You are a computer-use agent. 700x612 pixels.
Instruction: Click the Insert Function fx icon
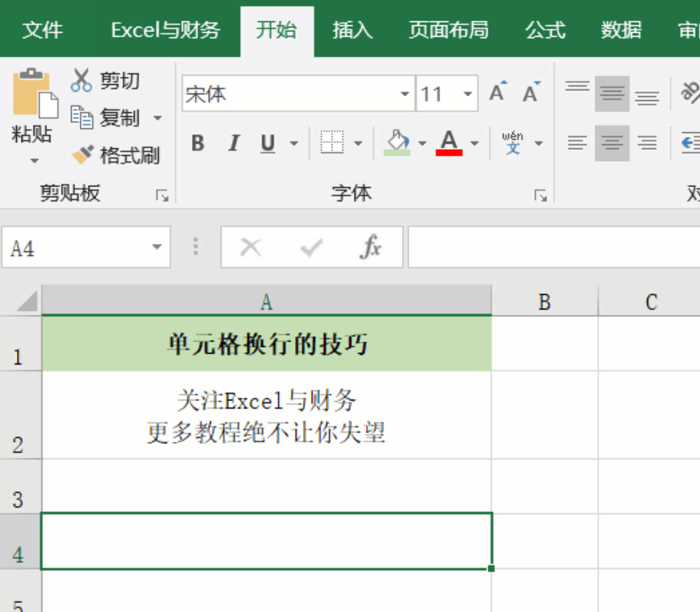[x=371, y=247]
